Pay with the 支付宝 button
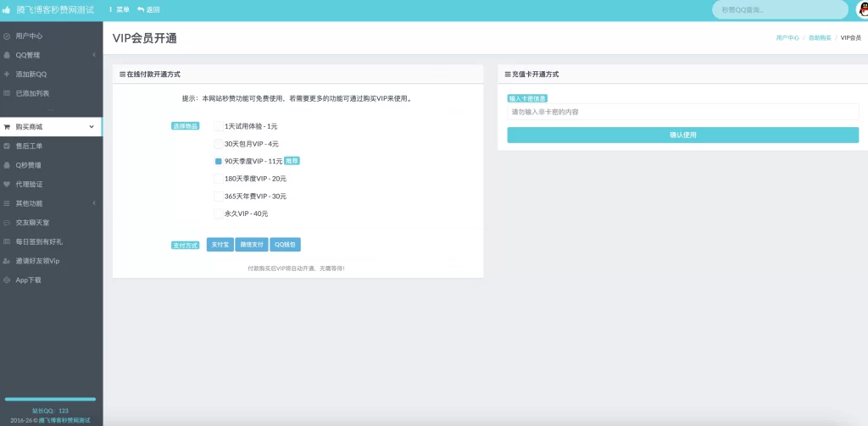 pos(220,245)
